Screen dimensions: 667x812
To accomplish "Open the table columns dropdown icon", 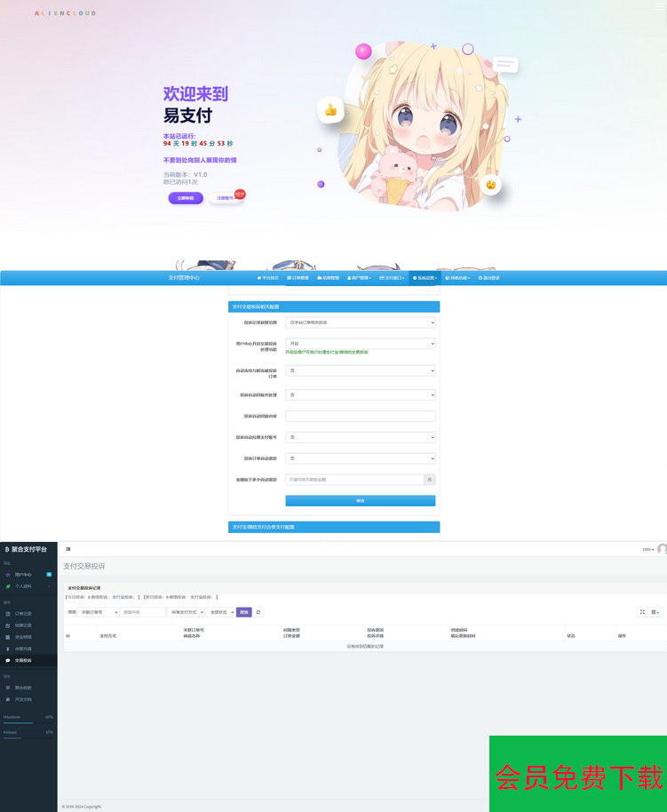I will click(x=655, y=612).
